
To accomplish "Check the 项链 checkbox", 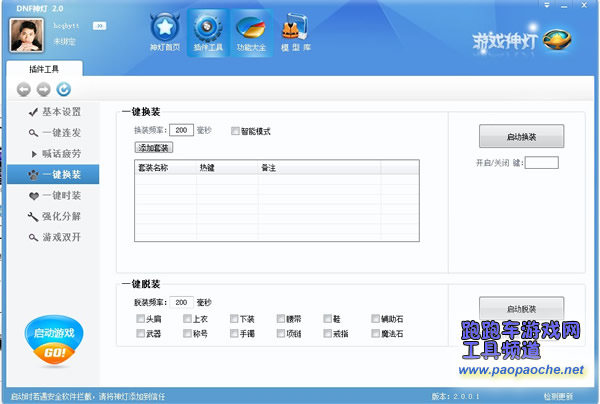I will click(281, 333).
